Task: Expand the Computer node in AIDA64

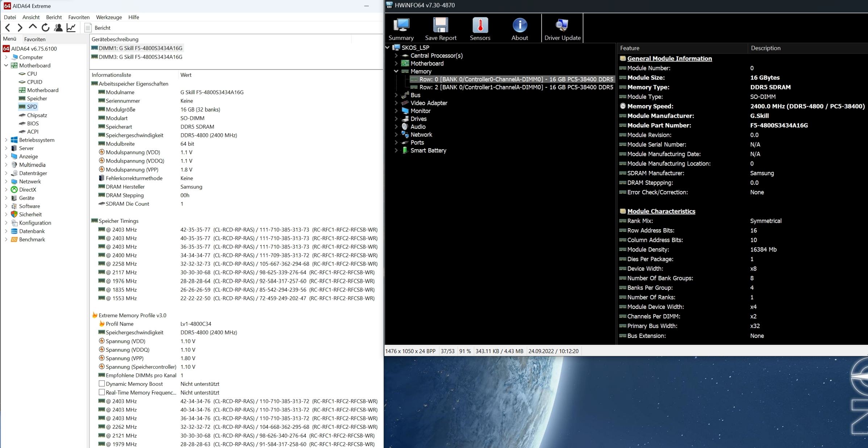Action: [6, 57]
